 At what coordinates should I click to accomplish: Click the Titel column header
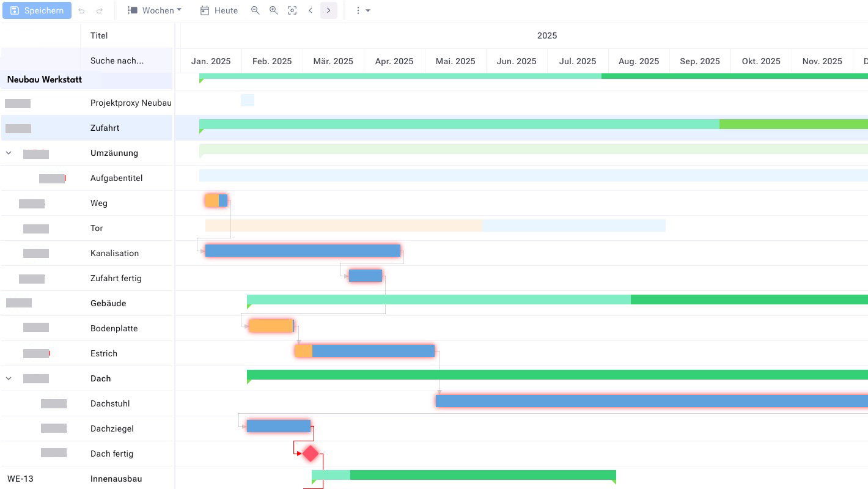99,35
